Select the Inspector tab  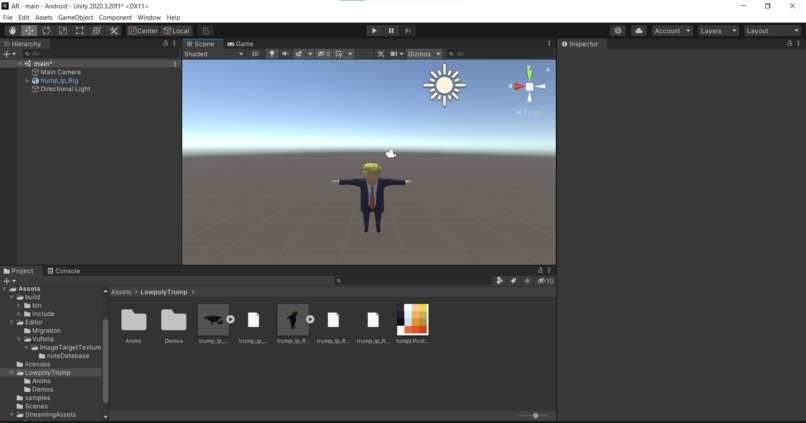[x=580, y=44]
